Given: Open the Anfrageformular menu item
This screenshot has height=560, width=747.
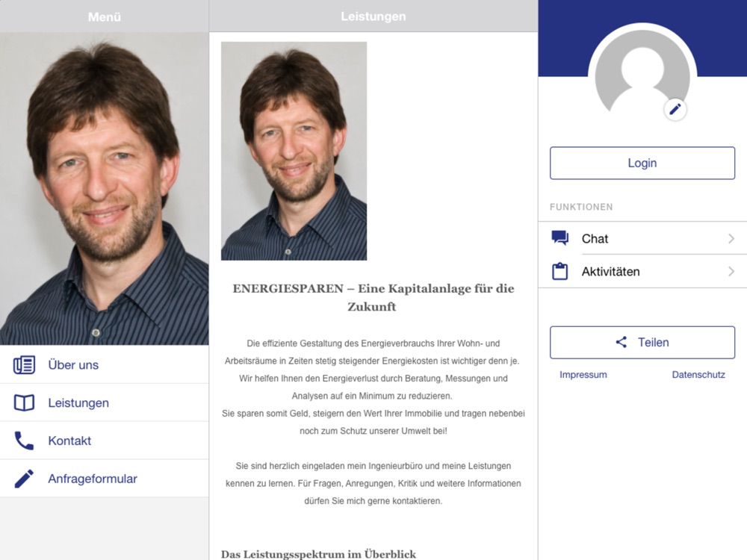Looking at the screenshot, I should [x=105, y=479].
